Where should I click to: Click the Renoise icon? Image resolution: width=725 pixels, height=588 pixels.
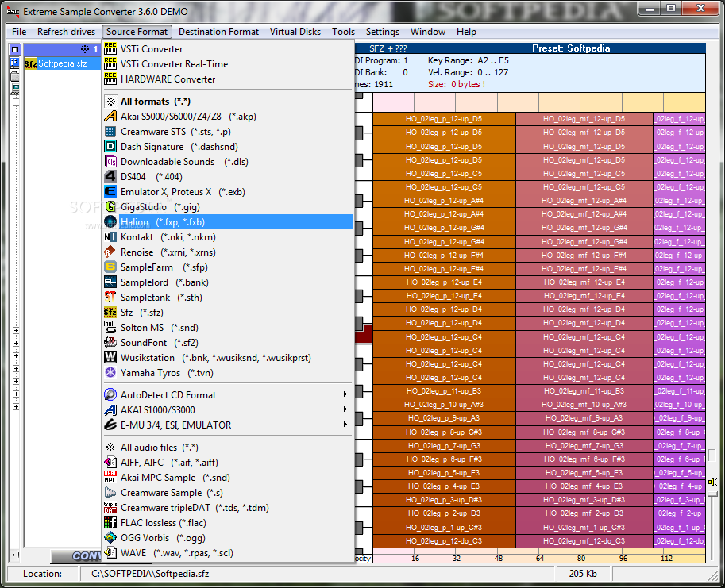tap(110, 252)
